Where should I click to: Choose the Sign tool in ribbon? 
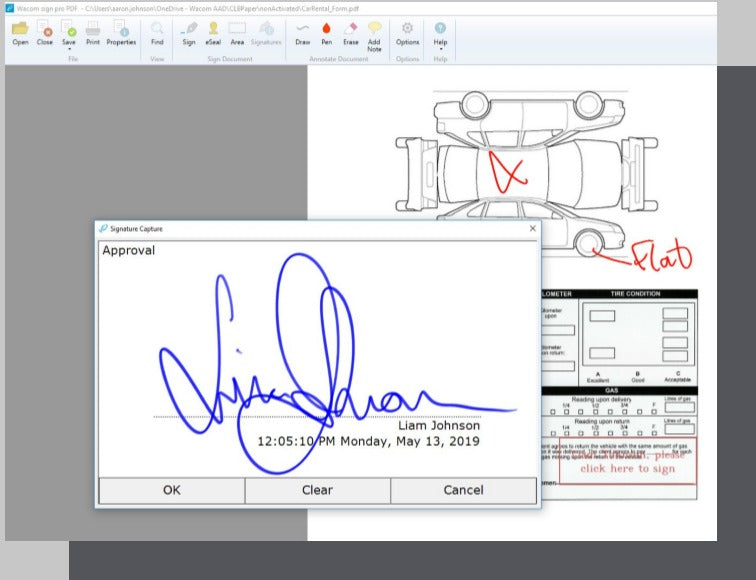point(189,33)
